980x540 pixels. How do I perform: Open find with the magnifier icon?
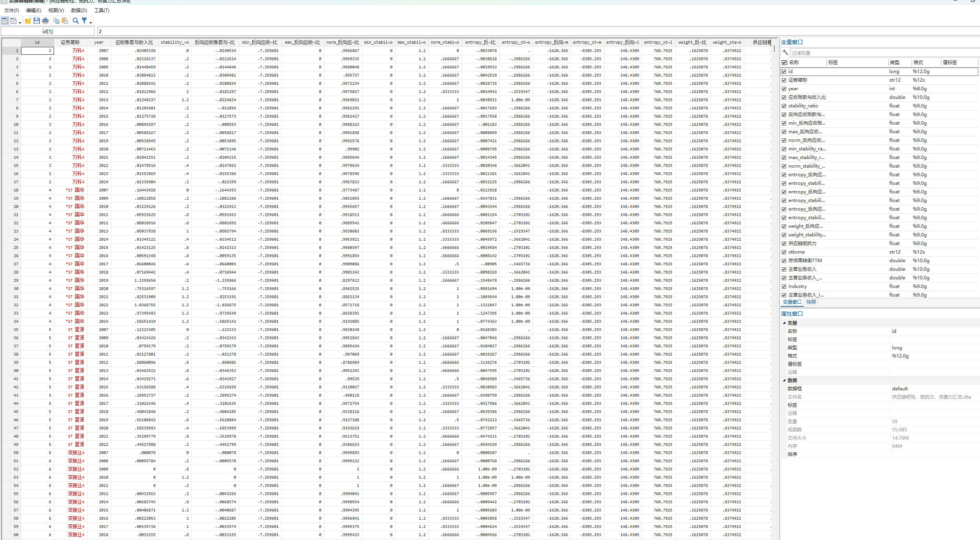click(76, 21)
